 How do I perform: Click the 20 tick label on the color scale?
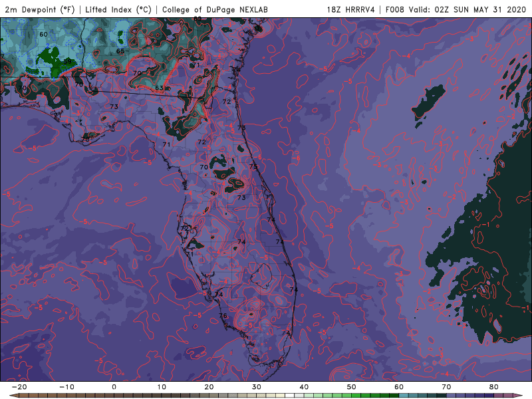pyautogui.click(x=209, y=387)
